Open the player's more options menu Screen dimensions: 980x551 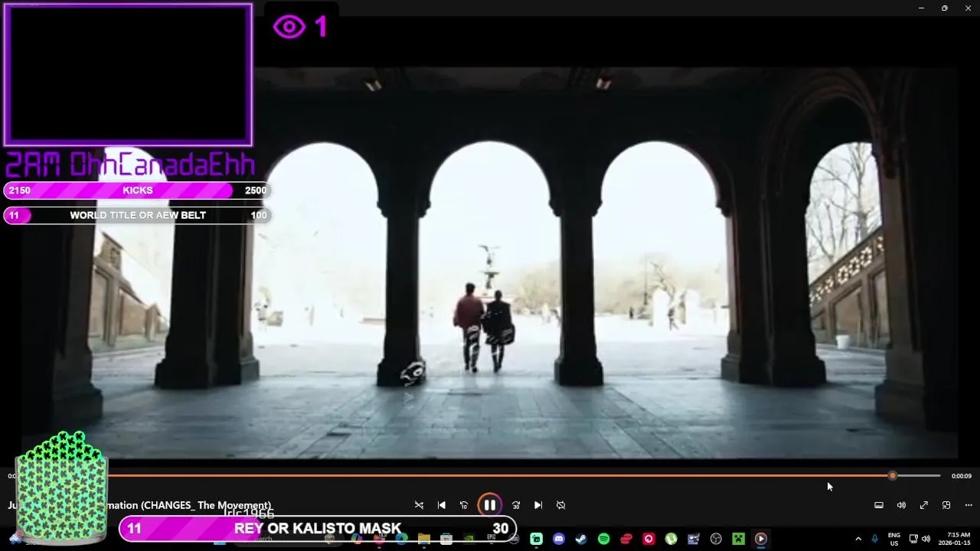pyautogui.click(x=969, y=505)
